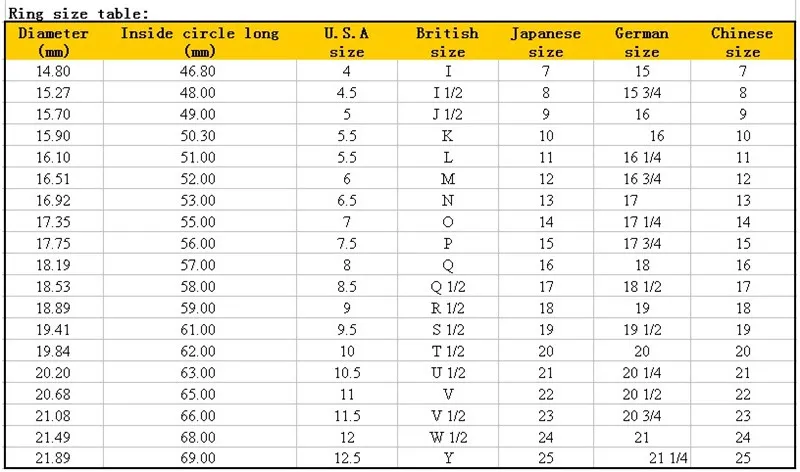Click the U.S.A size cell 10.5
This screenshot has height=472, width=800.
point(347,373)
